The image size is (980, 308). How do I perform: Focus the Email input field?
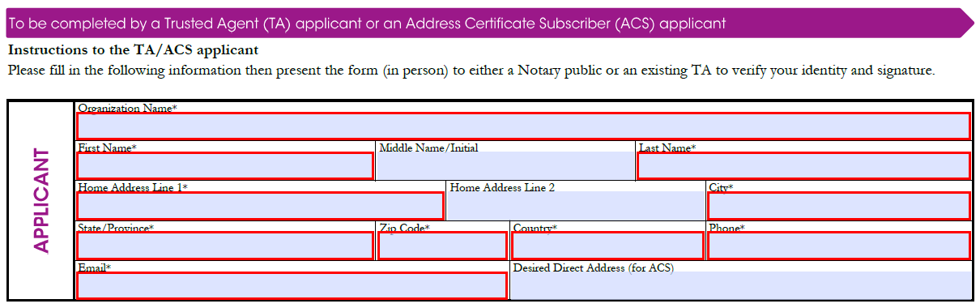292,285
